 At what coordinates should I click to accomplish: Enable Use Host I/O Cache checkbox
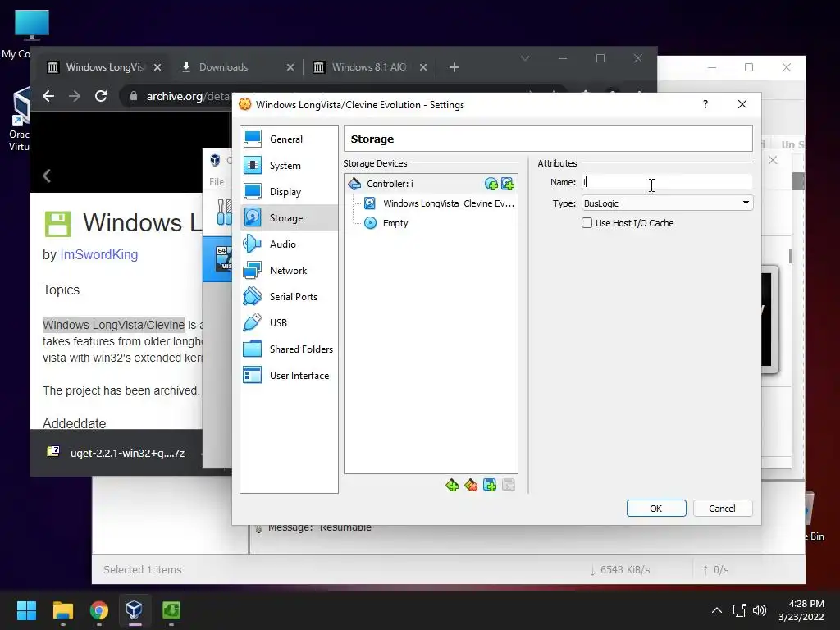pos(587,223)
